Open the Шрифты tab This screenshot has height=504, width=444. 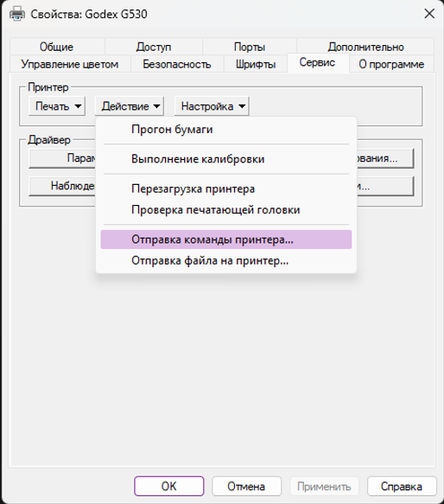(x=256, y=64)
